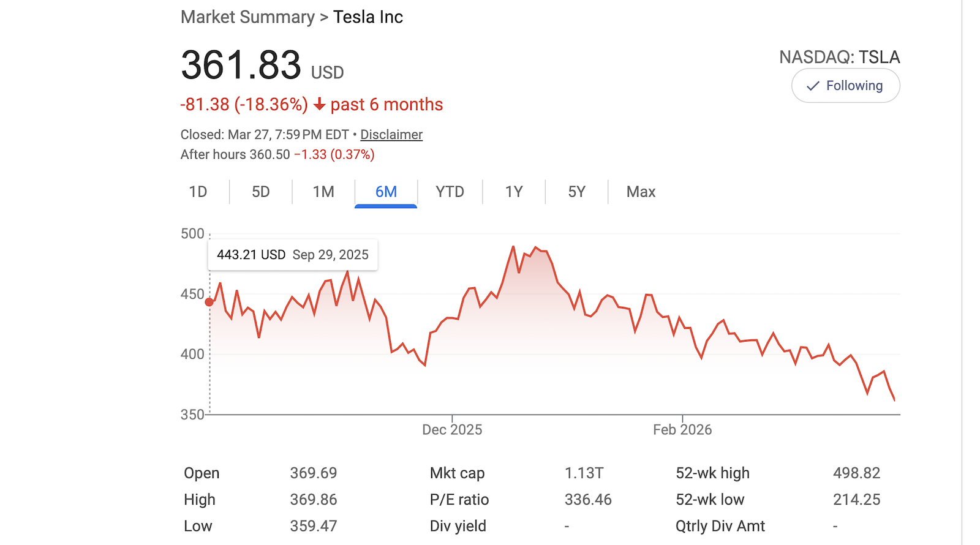Select the currently active 6M tab
The image size is (980, 545).
point(385,192)
